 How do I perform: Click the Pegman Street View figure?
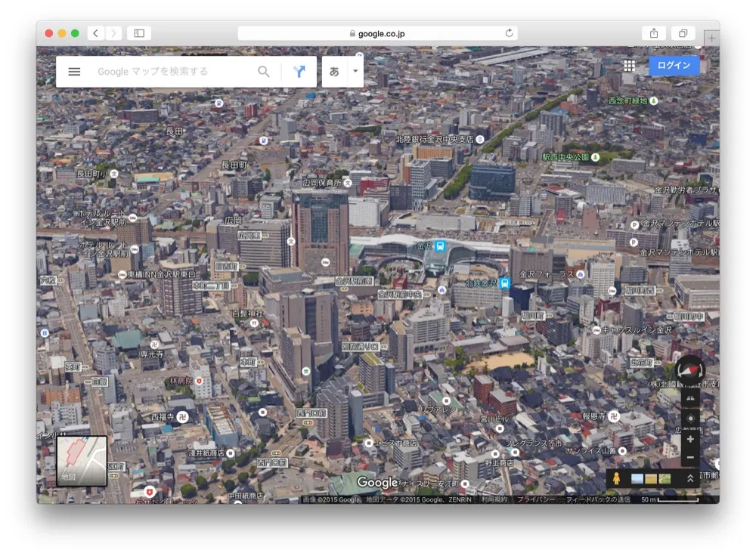618,477
